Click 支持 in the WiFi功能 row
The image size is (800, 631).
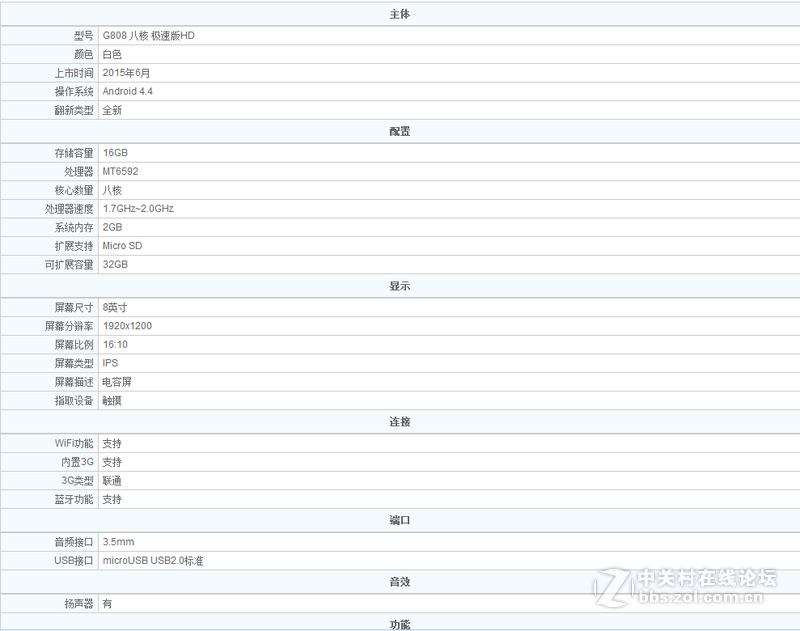pos(112,443)
